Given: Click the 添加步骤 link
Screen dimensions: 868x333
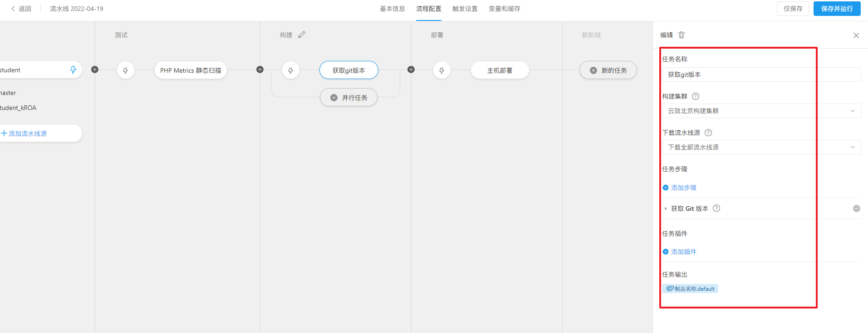Looking at the screenshot, I should click(684, 188).
